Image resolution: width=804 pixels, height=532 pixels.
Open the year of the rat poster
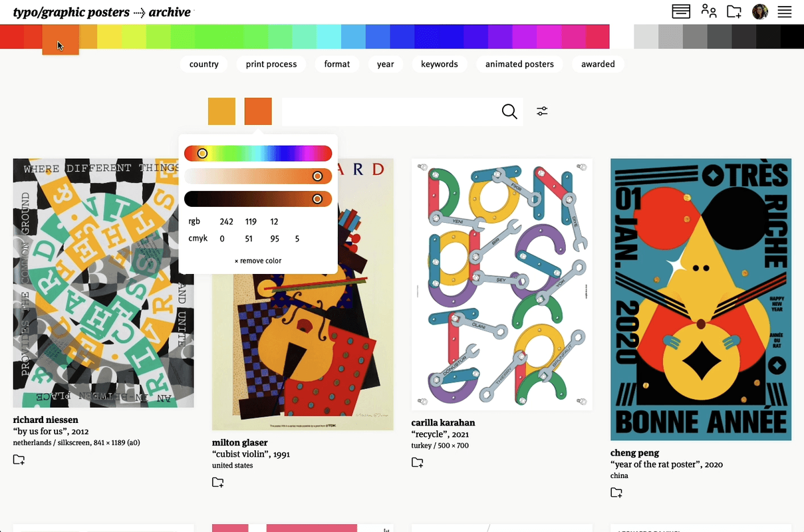pos(701,299)
